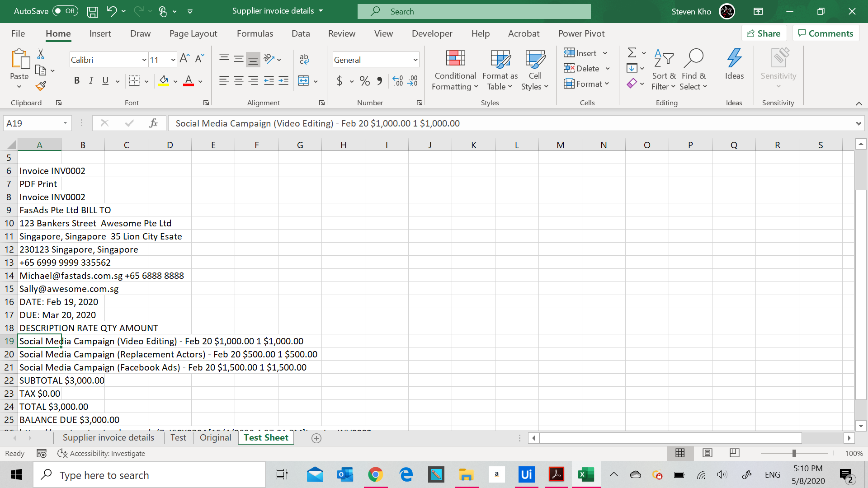Image resolution: width=868 pixels, height=488 pixels.
Task: Click the AutoSum sigma icon
Action: tap(632, 53)
